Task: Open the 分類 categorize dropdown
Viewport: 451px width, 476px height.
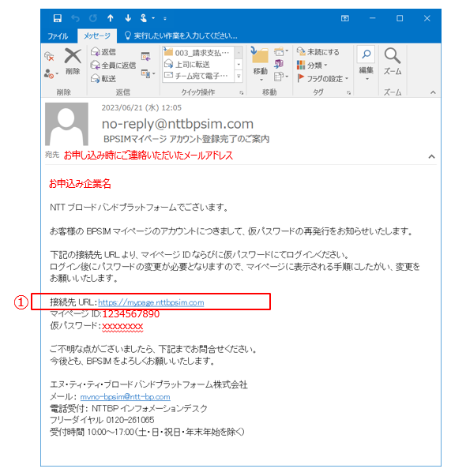Action: coord(312,65)
